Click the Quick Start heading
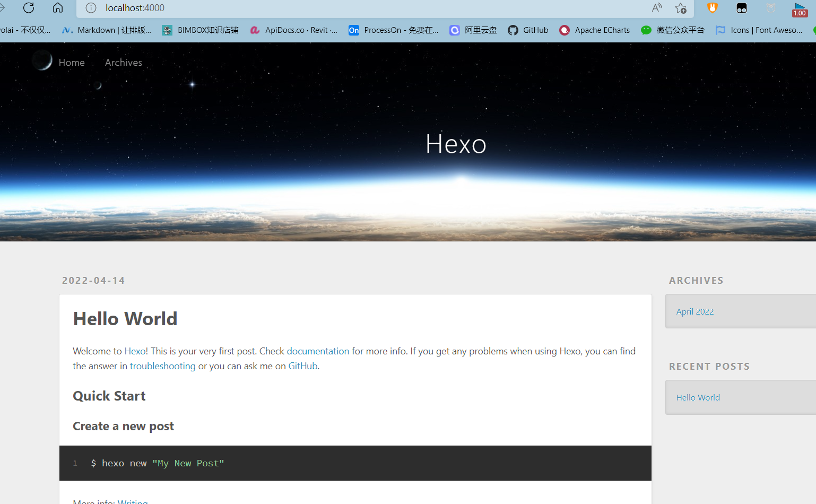The width and height of the screenshot is (816, 504). tap(109, 396)
